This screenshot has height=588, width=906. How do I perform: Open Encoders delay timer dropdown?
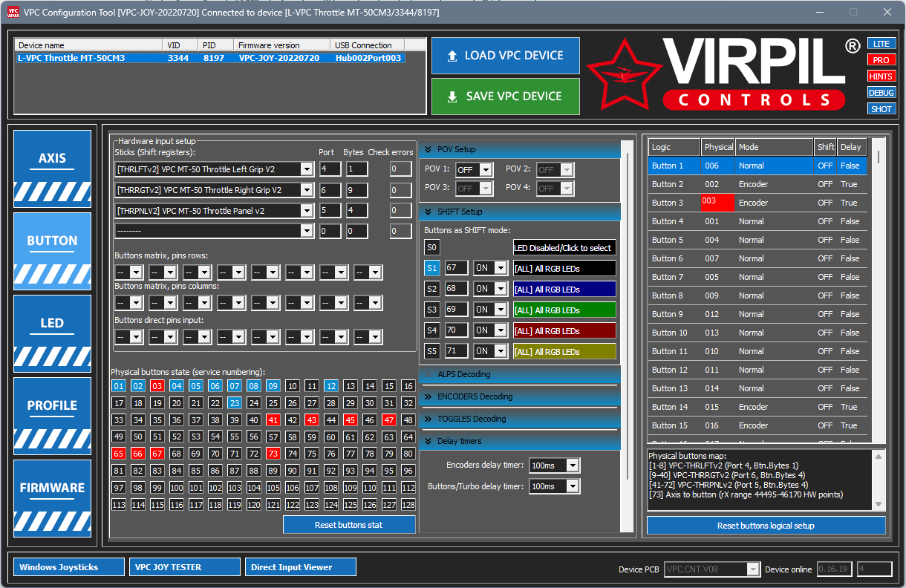pos(573,465)
